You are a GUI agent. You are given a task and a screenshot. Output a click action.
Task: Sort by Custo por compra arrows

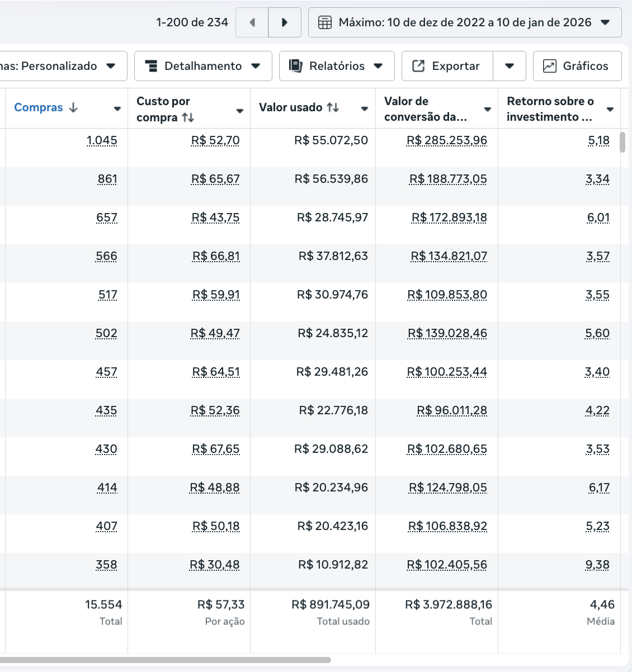188,117
